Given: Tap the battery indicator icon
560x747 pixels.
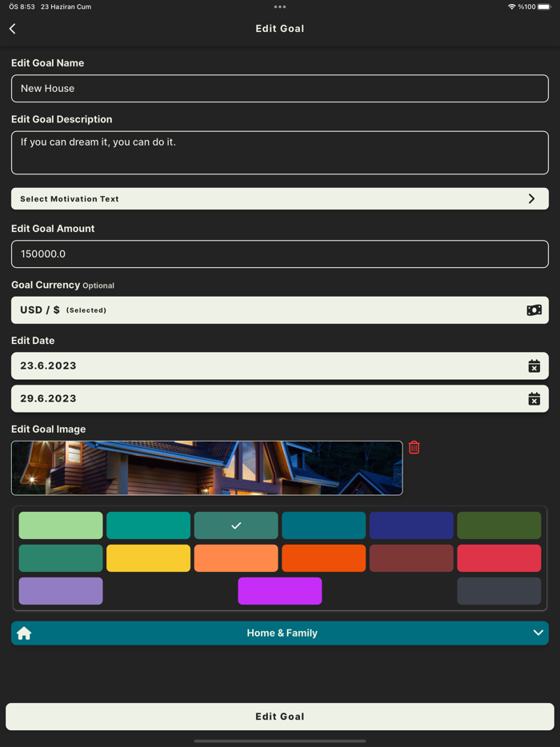Looking at the screenshot, I should [x=544, y=6].
